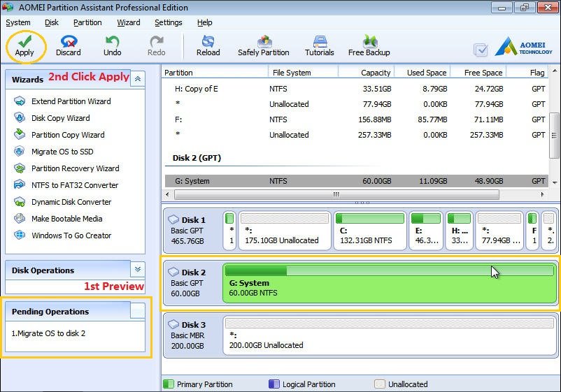
Task: Start Disk Copy Wizard
Action: coord(60,118)
